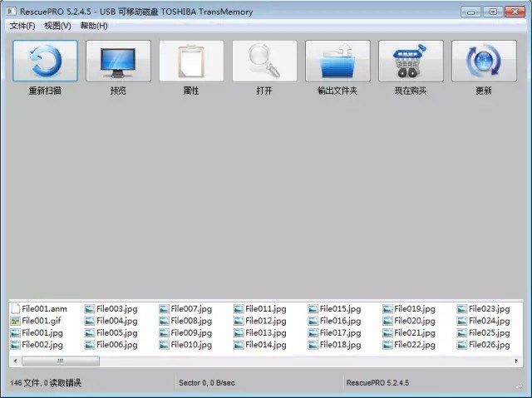Open the Preview (预览) monitor icon
The width and height of the screenshot is (532, 398).
(x=118, y=61)
